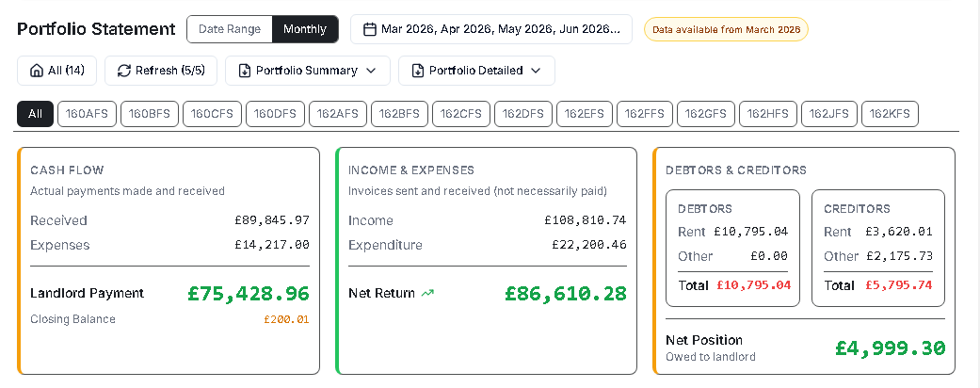Click the refresh arrows icon
The image size is (980, 388).
point(123,71)
